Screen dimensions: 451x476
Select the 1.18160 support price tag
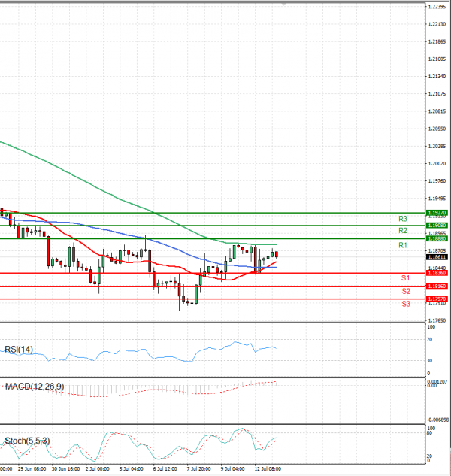(x=437, y=286)
